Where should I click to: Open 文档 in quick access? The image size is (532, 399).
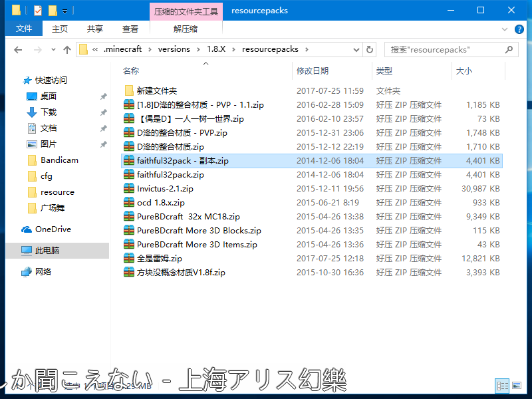point(48,128)
